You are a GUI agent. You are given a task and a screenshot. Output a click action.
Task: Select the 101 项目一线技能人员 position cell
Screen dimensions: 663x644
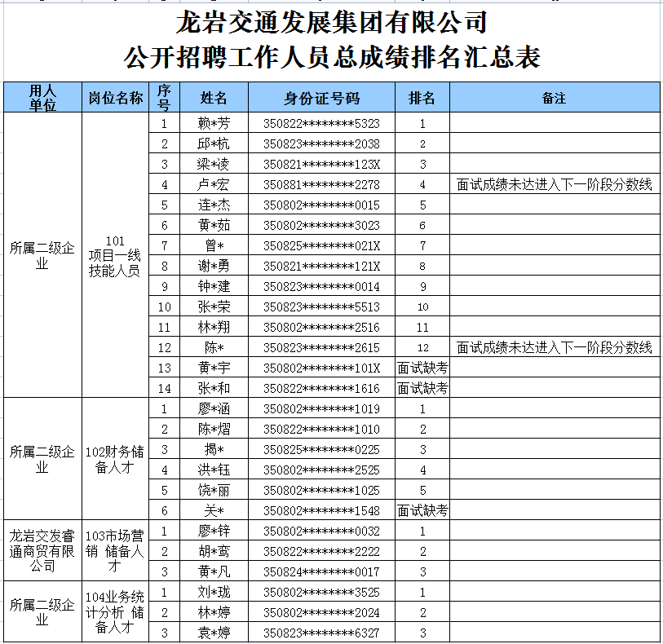[116, 255]
